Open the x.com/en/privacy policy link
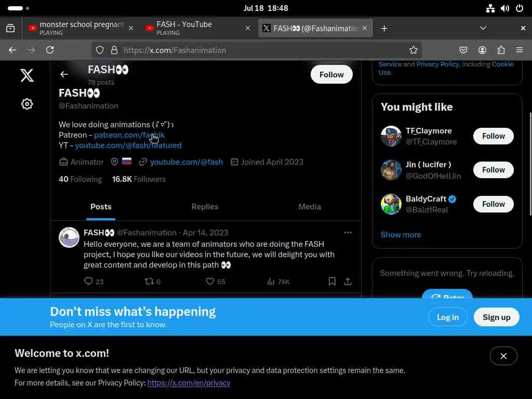This screenshot has height=399, width=532. pos(189,383)
